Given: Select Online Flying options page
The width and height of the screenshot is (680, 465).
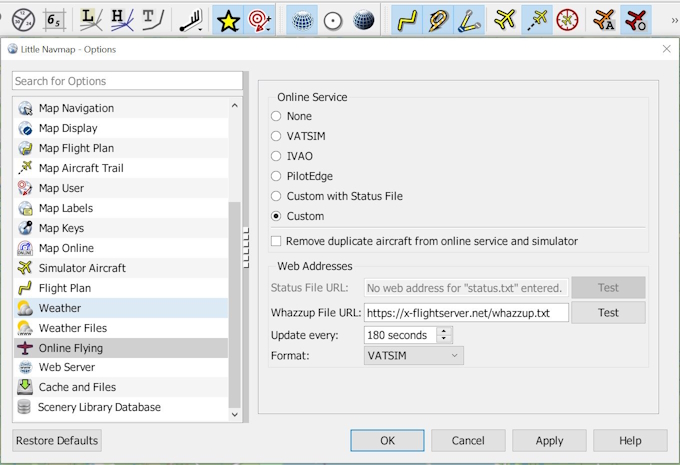Looking at the screenshot, I should pos(121,347).
